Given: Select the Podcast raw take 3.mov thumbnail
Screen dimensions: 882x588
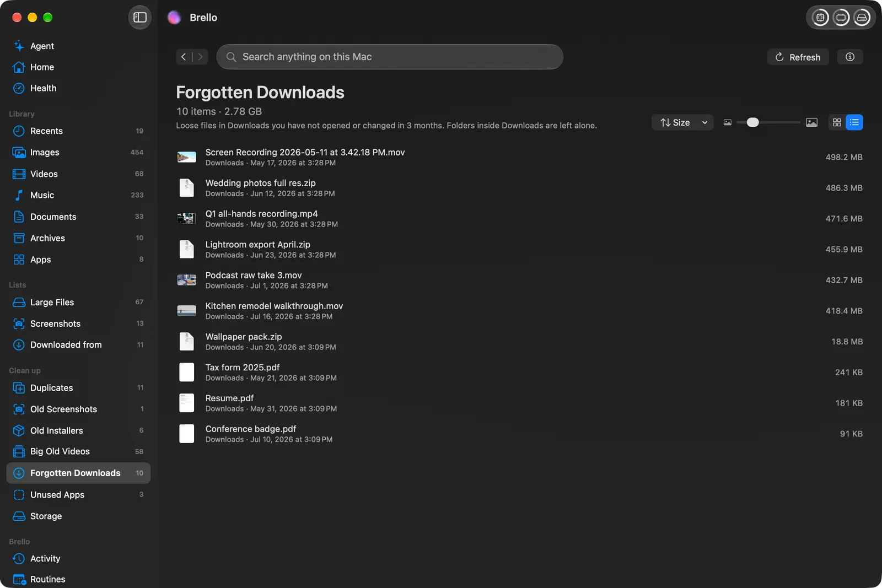Looking at the screenshot, I should click(x=186, y=280).
